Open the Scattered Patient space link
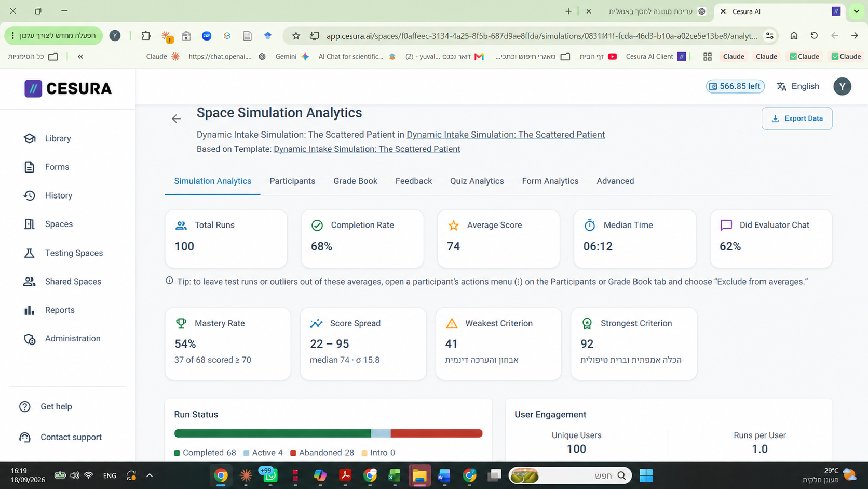Viewport: 868px width, 489px height. 506,135
